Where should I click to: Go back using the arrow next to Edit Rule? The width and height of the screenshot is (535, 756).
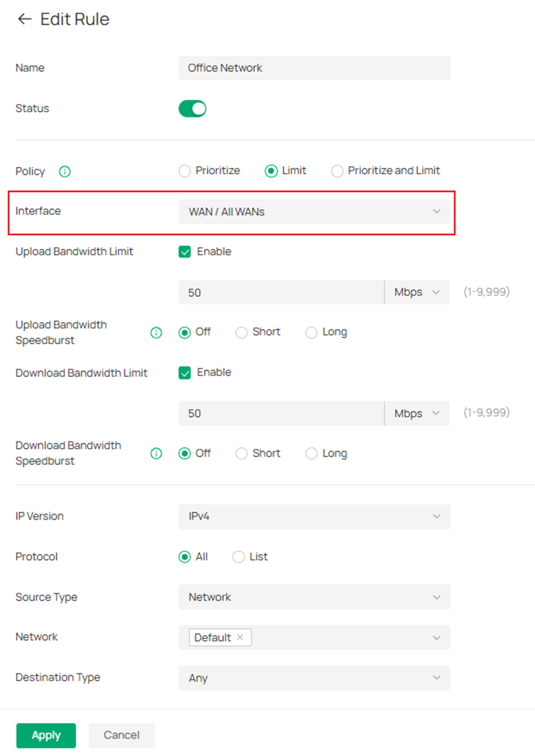(24, 19)
